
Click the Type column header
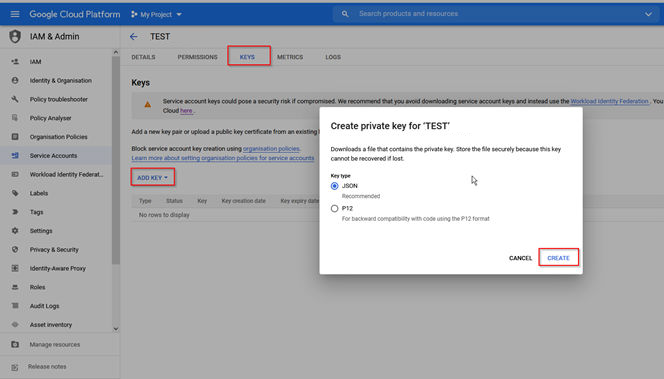tap(145, 201)
